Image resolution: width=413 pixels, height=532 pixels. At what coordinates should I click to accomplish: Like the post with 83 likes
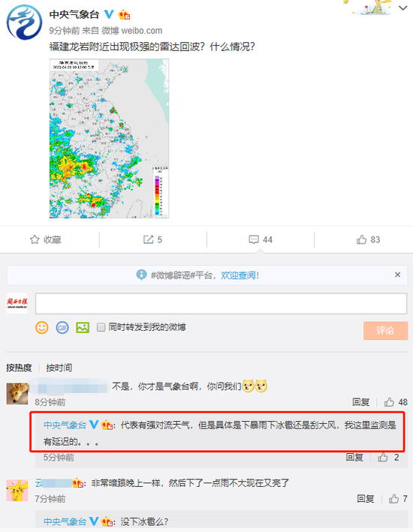(368, 240)
